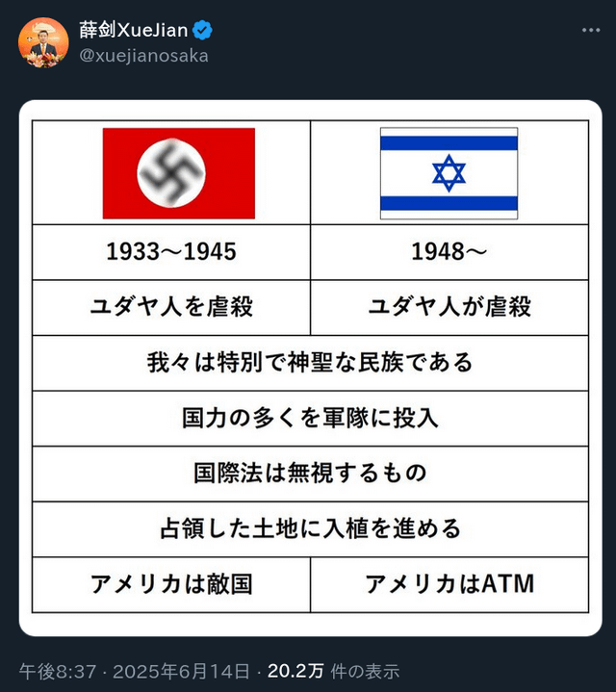Open the @xuejianosaka handle link
This screenshot has height=692, width=616.
[143, 56]
